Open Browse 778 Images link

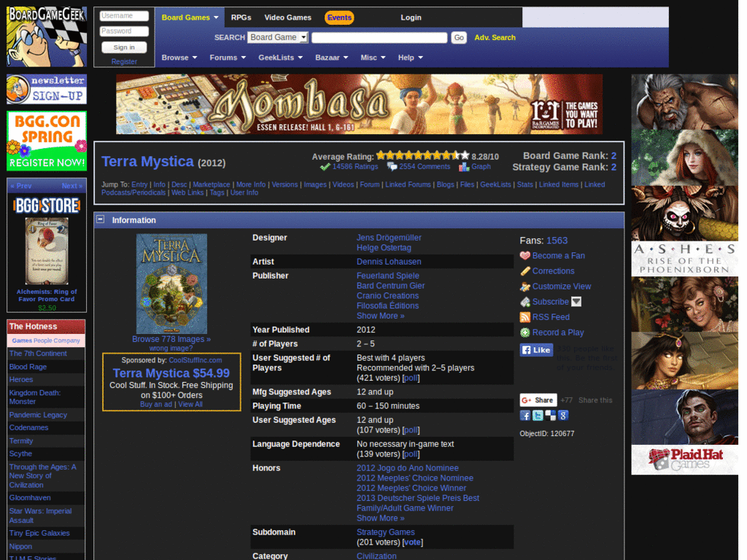point(171,339)
